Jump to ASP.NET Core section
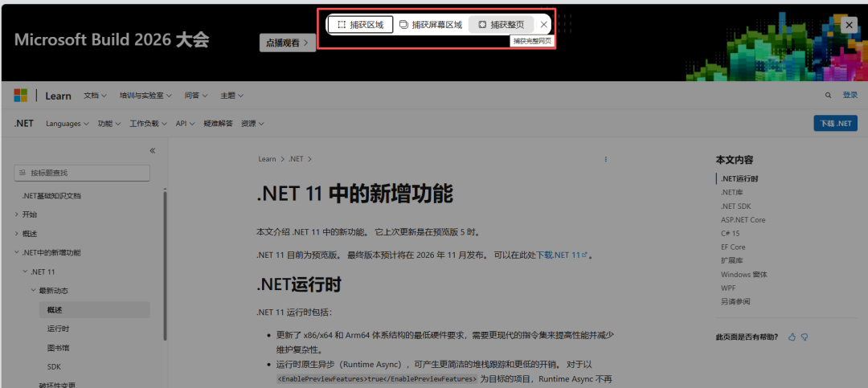Image resolution: width=868 pixels, height=388 pixels. coord(743,220)
